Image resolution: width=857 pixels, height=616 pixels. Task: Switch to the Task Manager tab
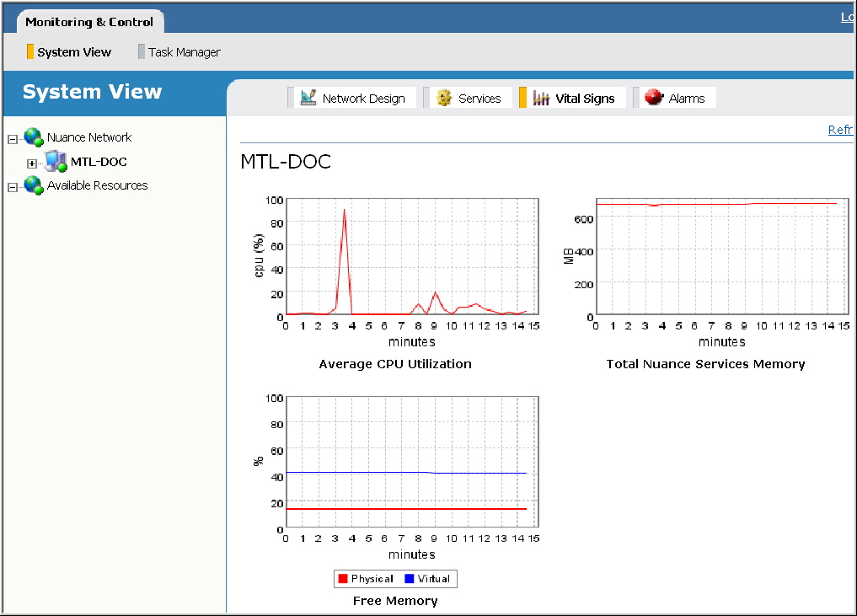pos(184,52)
